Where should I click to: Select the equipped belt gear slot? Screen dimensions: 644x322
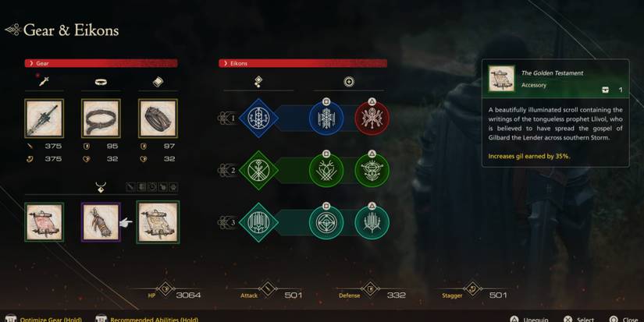pos(101,119)
